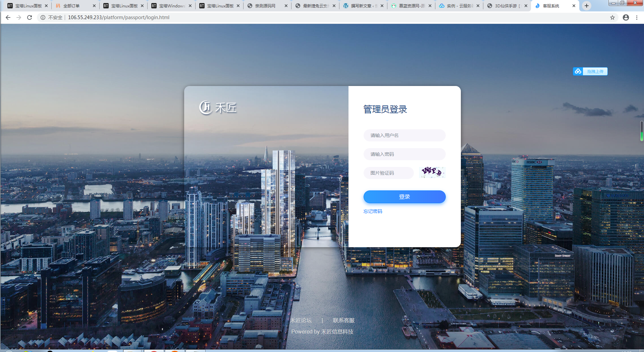The image size is (644, 352).
Task: Close the 客服系统 tab
Action: 574,6
